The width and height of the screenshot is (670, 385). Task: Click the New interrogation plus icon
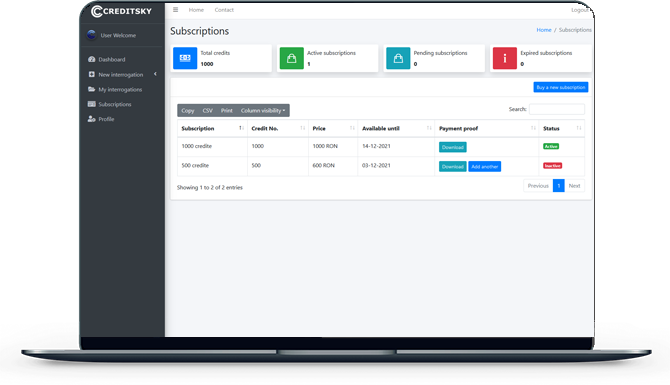click(91, 74)
